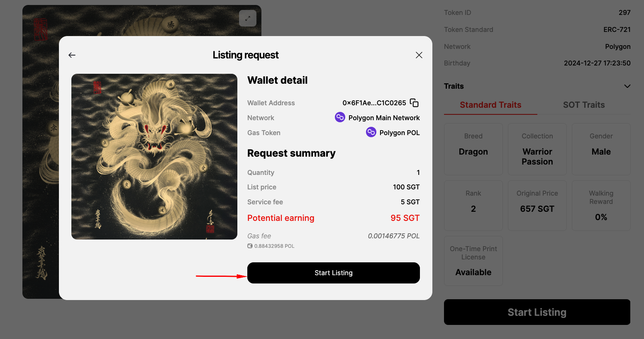644x339 pixels.
Task: Click the Walking Reward 0% card
Action: pyautogui.click(x=601, y=206)
